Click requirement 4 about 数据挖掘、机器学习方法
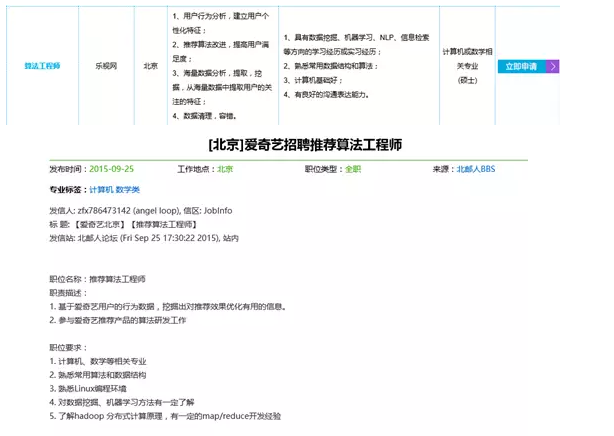The width and height of the screenshot is (614, 436). coord(122,402)
